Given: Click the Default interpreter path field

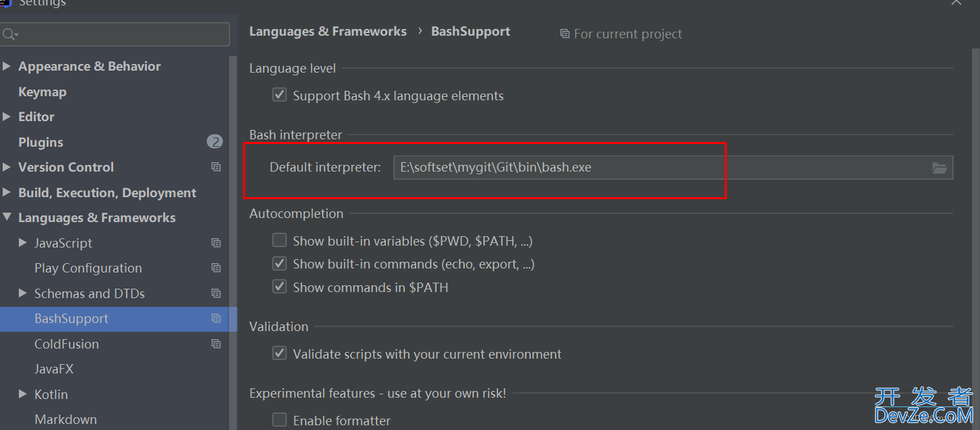Looking at the screenshot, I should tap(673, 168).
